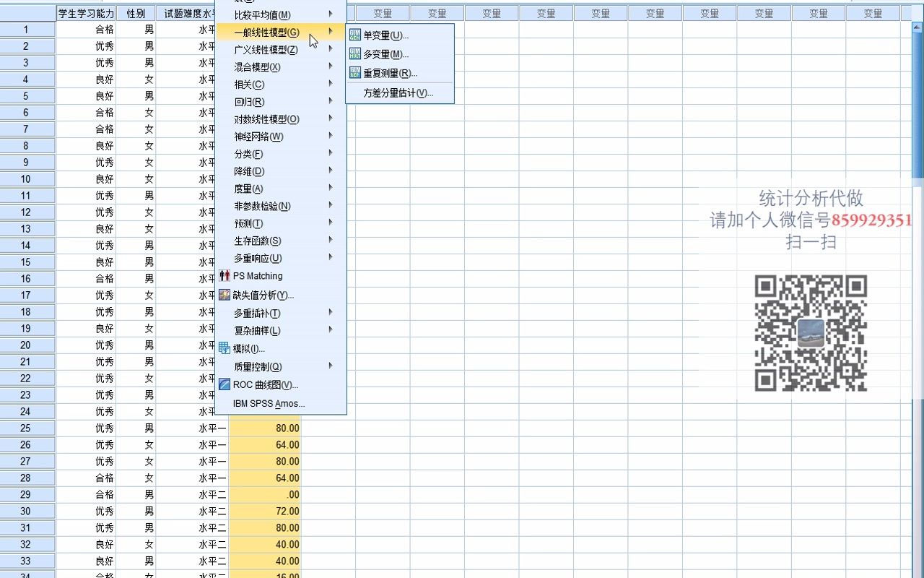
Task: Open 神经网络(W) entry
Action: point(281,137)
